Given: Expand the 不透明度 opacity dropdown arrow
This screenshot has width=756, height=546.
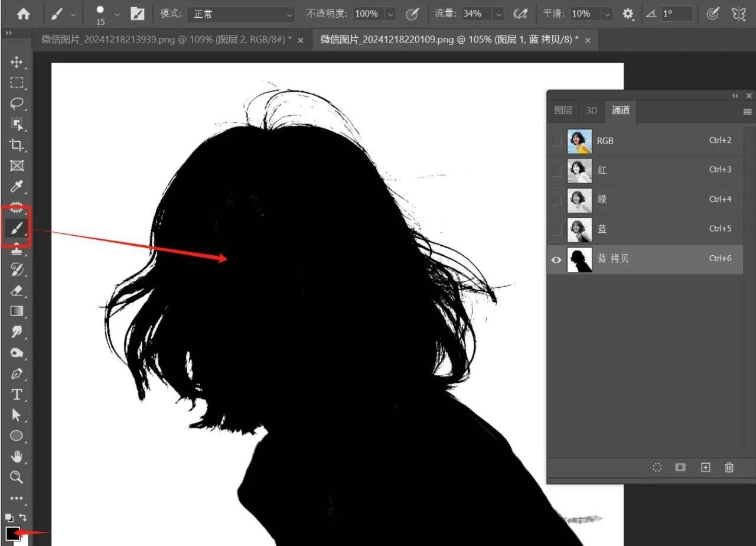Looking at the screenshot, I should tap(390, 14).
